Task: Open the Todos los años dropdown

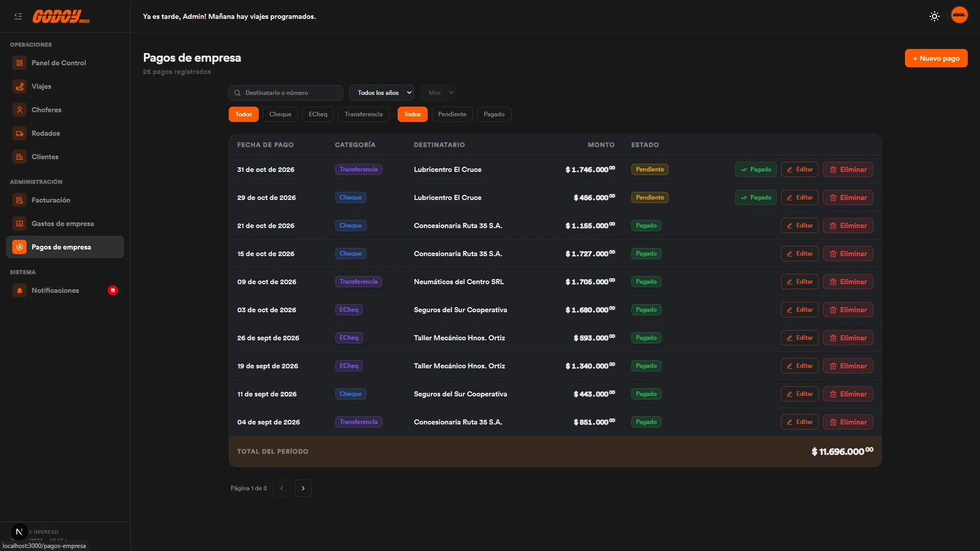Action: pos(381,93)
